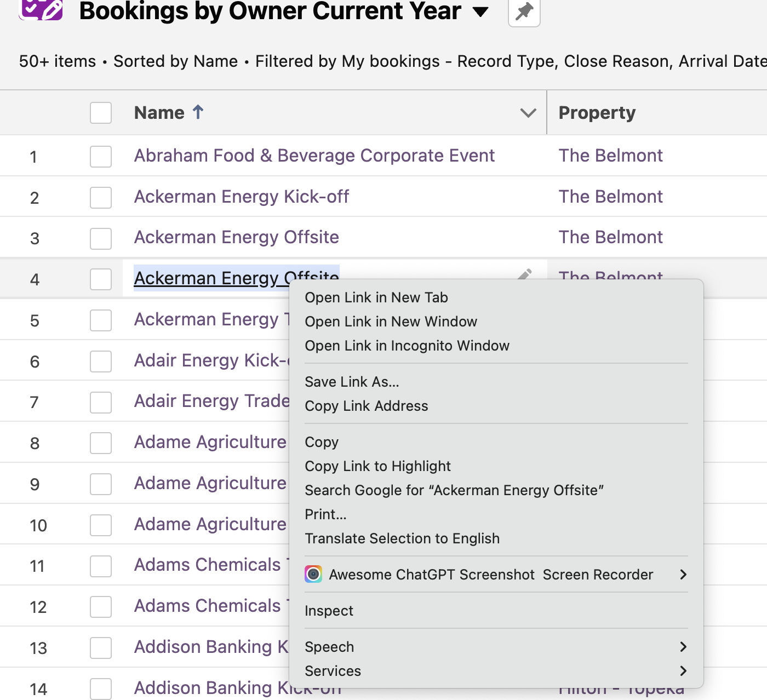Open the highlighted Ackerman Energy Offsite link
767x700 pixels.
(211, 278)
